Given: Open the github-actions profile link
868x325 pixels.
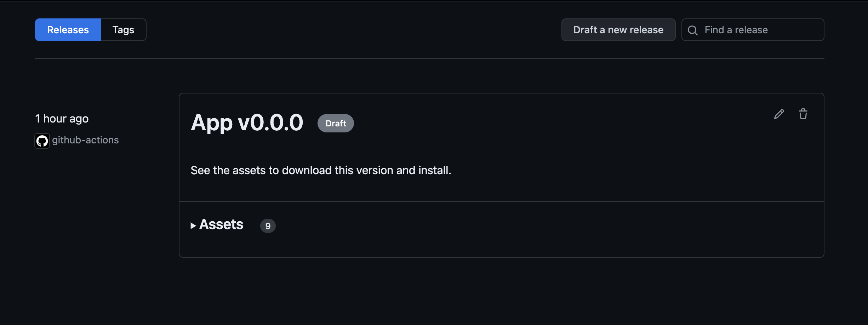Looking at the screenshot, I should 86,140.
